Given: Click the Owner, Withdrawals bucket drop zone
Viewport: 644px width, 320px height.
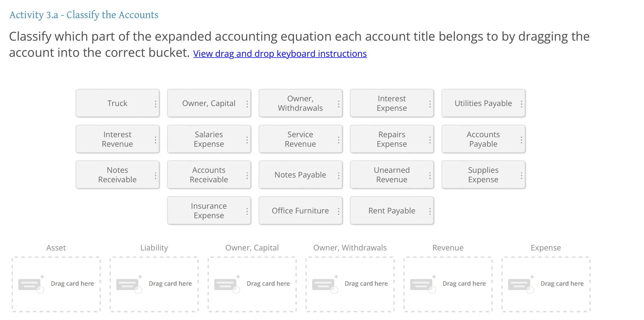Looking at the screenshot, I should coord(350,284).
